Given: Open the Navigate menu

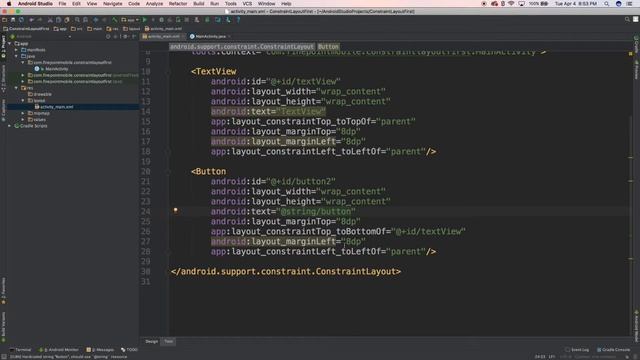Looking at the screenshot, I should point(113,4).
